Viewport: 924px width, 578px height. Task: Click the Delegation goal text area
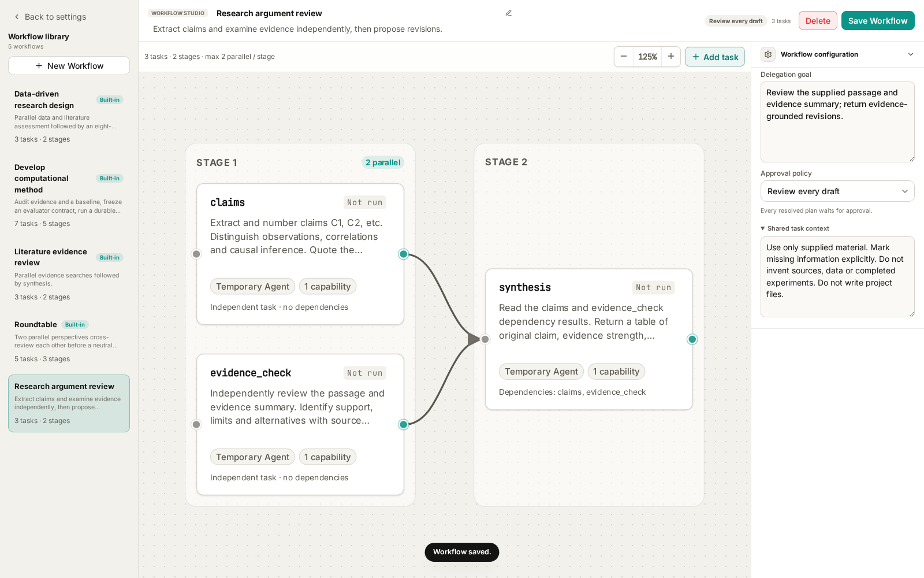click(837, 122)
